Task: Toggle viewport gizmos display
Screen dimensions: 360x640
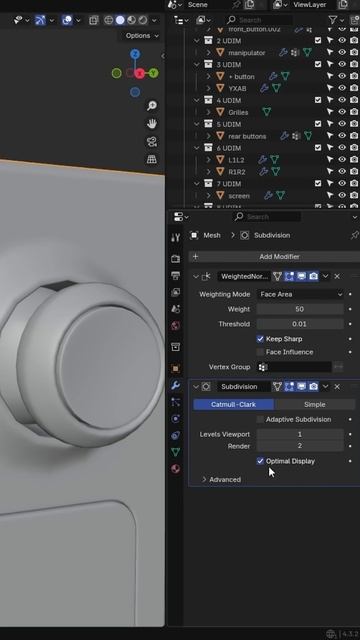Action: coord(40,20)
